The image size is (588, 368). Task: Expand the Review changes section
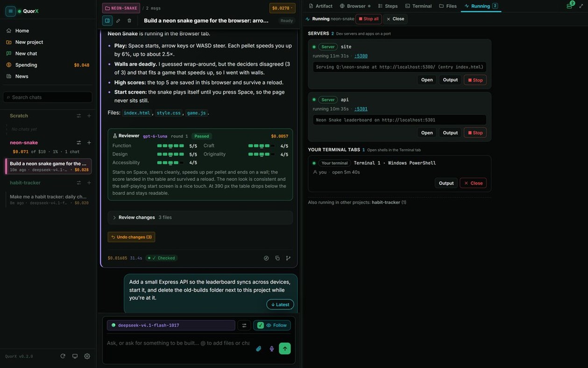200,217
